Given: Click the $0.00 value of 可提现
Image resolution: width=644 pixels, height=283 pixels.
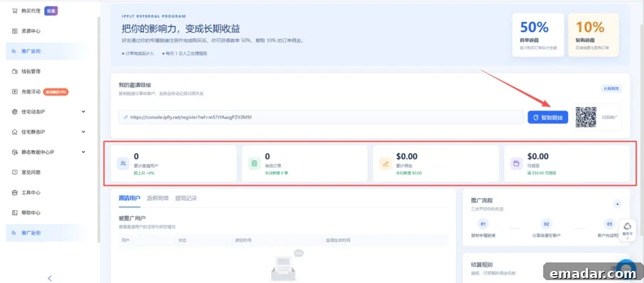Looking at the screenshot, I should [x=537, y=156].
